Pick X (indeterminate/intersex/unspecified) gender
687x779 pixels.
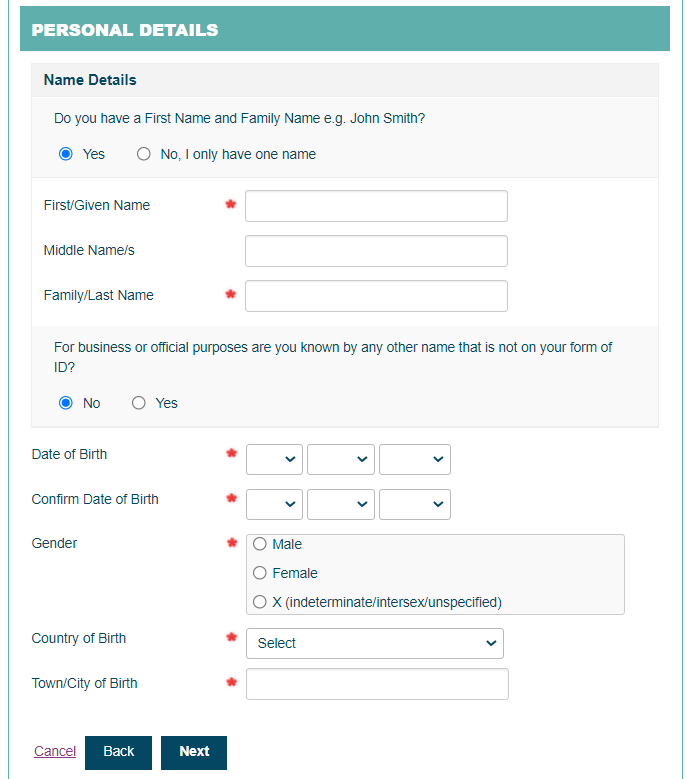click(x=260, y=602)
